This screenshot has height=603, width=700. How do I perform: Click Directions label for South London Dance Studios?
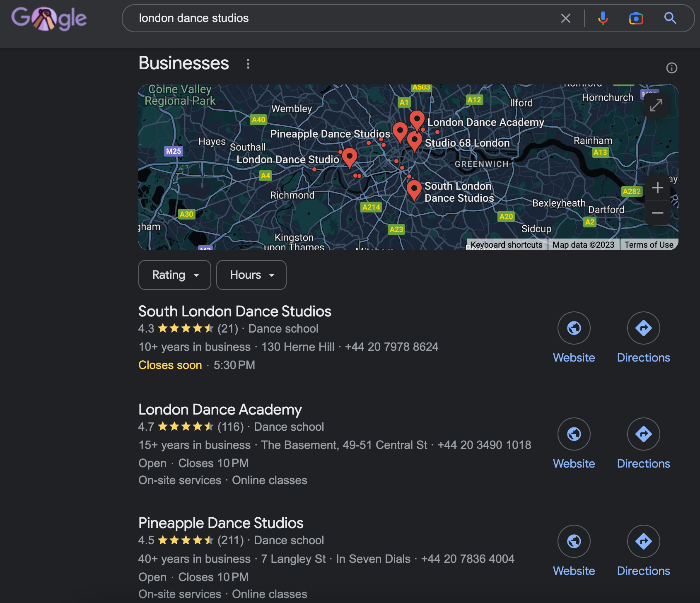(644, 357)
